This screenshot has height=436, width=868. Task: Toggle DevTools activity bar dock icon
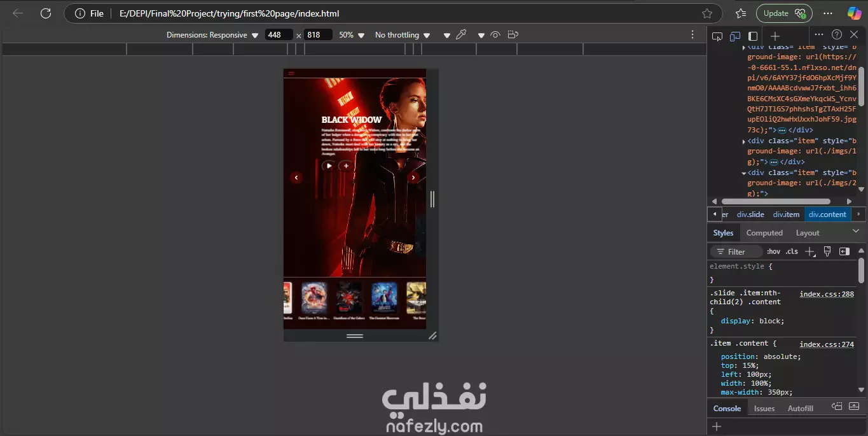click(x=753, y=36)
